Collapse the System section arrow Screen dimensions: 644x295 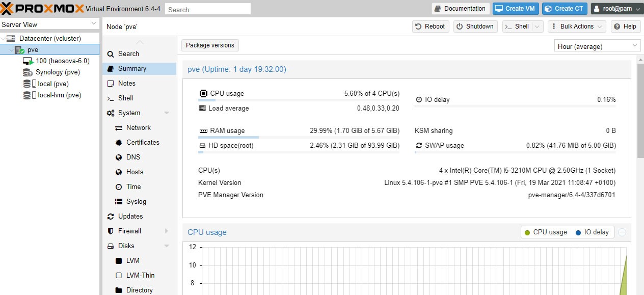pos(167,113)
